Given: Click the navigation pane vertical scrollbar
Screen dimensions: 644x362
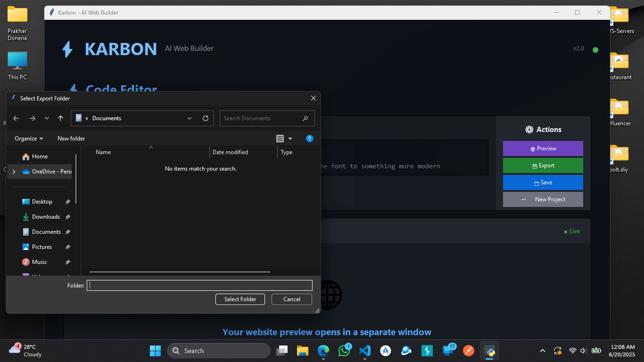Looking at the screenshot, I should 76,179.
